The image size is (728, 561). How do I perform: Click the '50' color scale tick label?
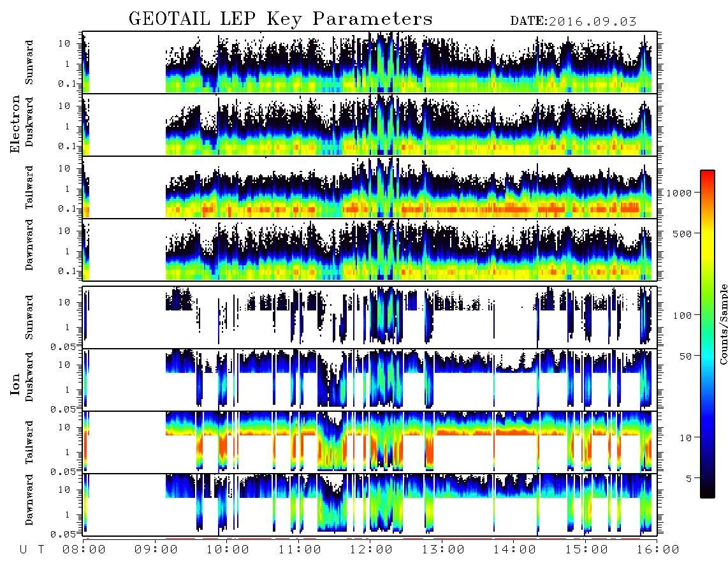pyautogui.click(x=686, y=356)
